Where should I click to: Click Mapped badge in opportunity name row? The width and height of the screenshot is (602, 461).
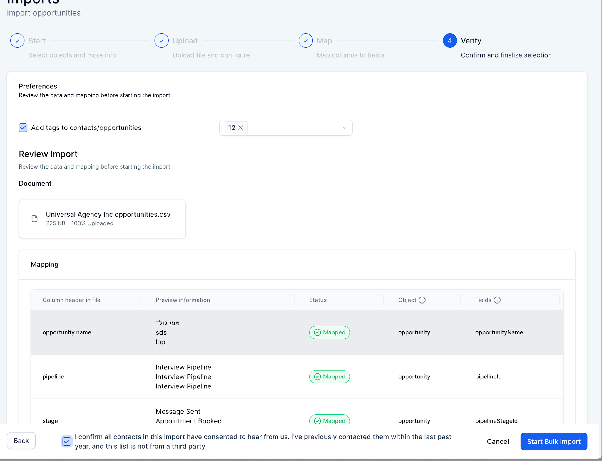pos(329,332)
